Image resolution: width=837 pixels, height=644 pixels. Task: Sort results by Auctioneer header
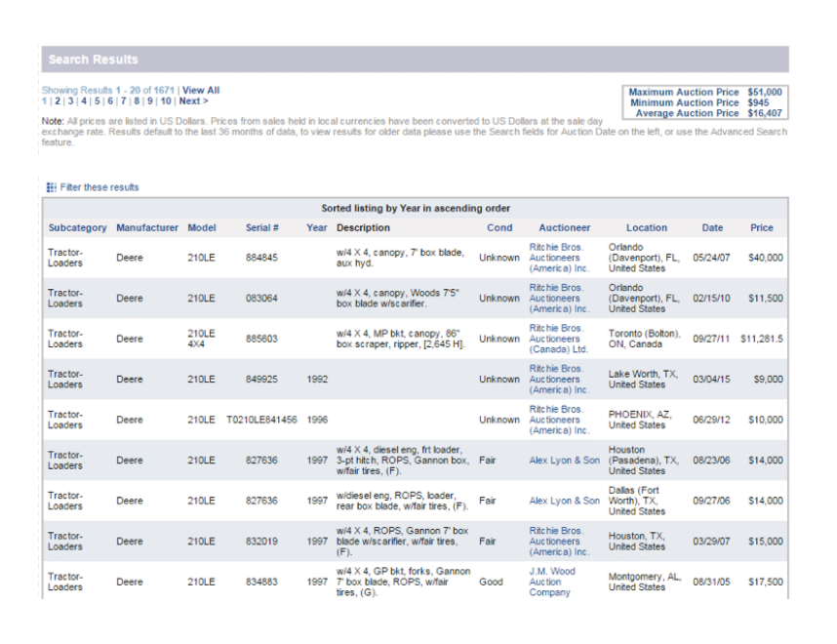565,228
